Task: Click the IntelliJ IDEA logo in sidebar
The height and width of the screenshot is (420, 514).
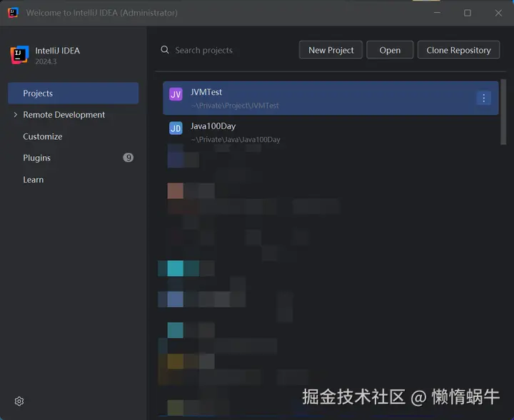Action: (19, 55)
